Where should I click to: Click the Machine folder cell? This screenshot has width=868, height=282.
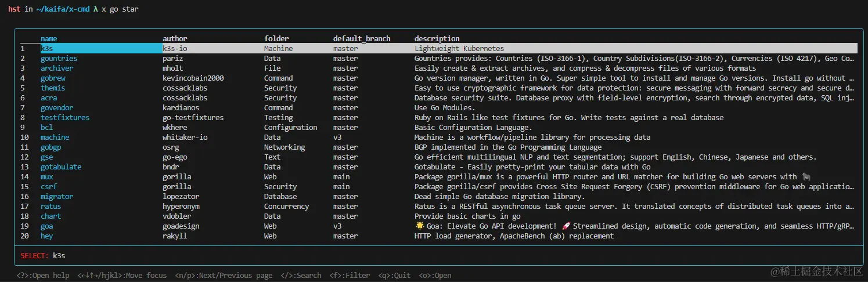[279, 49]
